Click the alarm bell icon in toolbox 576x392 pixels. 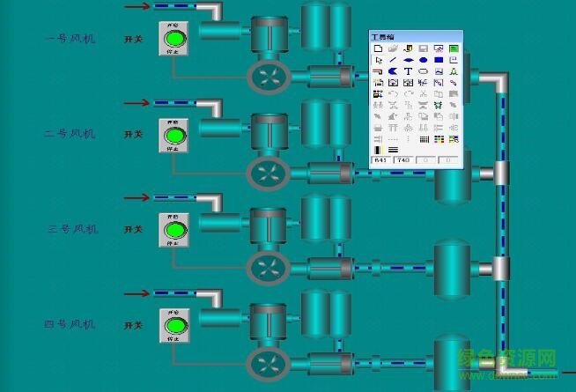[x=454, y=71]
